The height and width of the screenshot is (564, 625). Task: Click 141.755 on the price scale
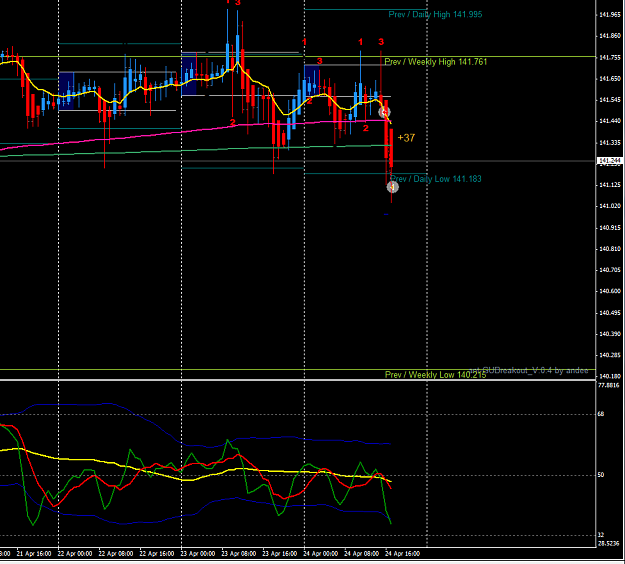coord(610,57)
